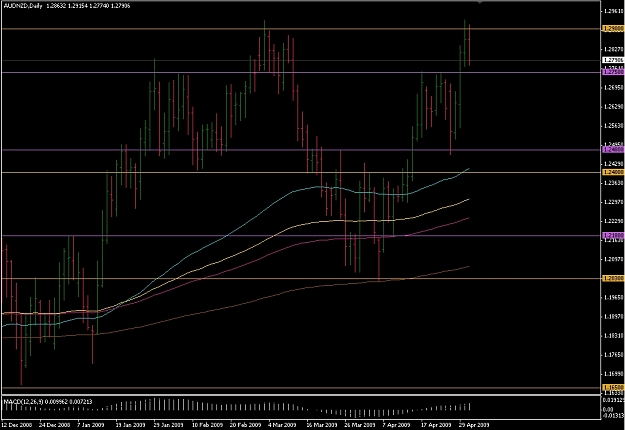This screenshot has width=625, height=430.
Task: Click the AUDNZD,Daily chart title text
Action: coord(23,6)
